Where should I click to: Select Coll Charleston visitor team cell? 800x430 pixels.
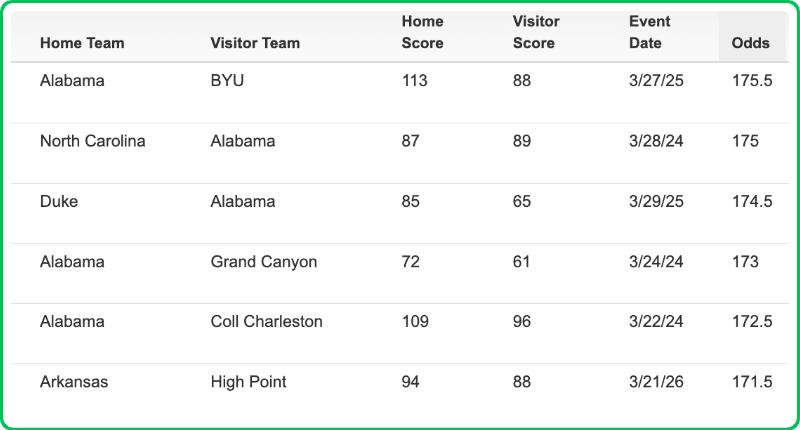pos(266,322)
